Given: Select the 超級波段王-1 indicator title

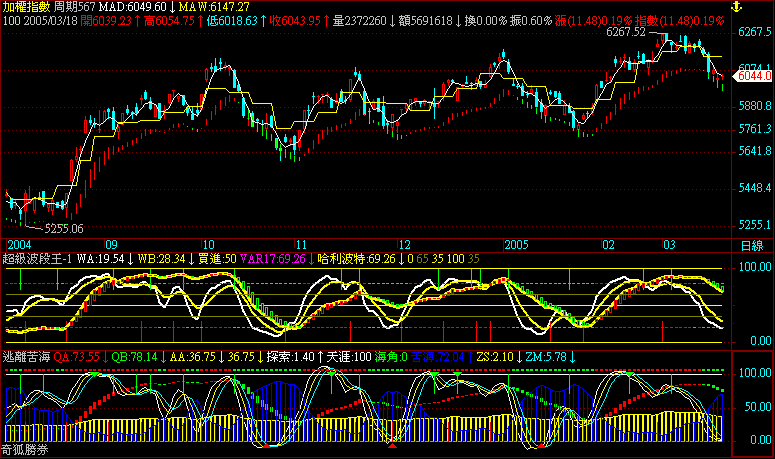Looking at the screenshot, I should tap(38, 259).
